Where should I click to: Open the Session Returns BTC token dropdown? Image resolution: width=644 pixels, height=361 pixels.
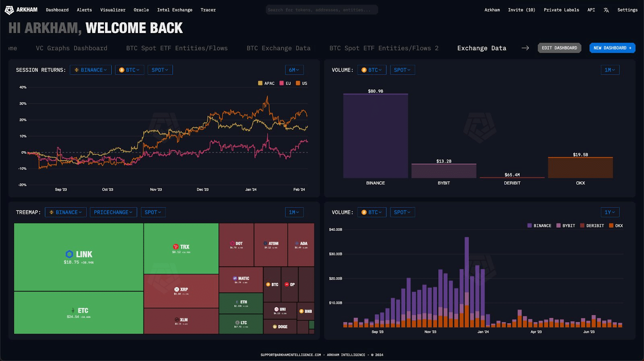point(130,70)
